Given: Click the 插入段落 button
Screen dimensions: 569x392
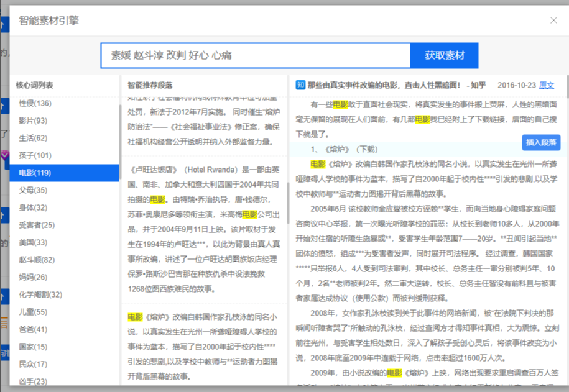Looking at the screenshot, I should pos(541,142).
